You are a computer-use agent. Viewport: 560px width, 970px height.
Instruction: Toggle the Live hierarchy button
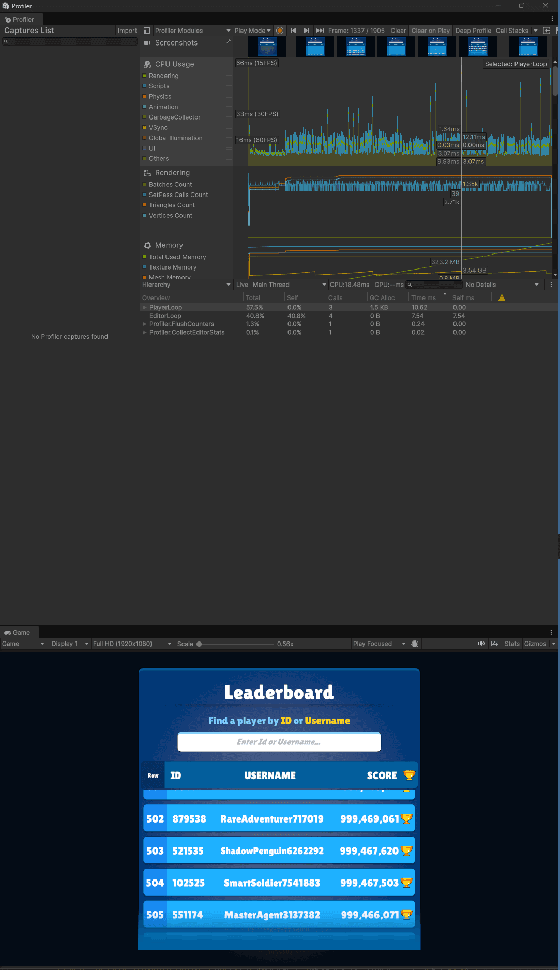242,285
